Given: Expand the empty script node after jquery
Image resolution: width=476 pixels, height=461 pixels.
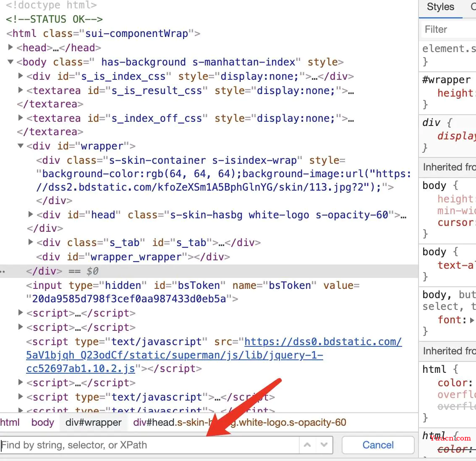Looking at the screenshot, I should [21, 382].
